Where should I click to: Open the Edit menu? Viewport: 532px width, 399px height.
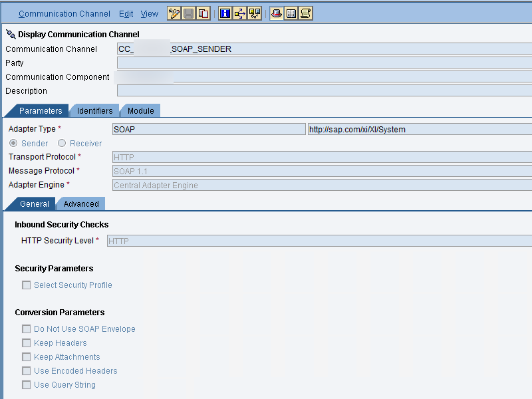coord(126,14)
